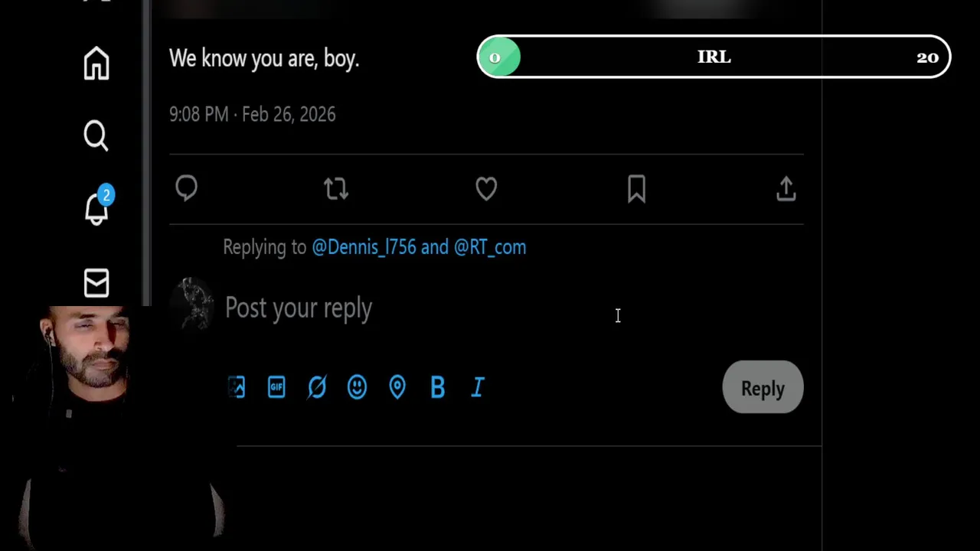Go to the Home page in sidebar

pyautogui.click(x=96, y=64)
